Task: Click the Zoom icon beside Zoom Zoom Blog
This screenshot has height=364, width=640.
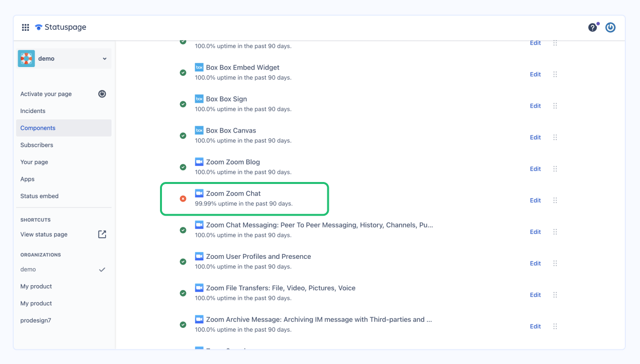Action: pyautogui.click(x=199, y=161)
